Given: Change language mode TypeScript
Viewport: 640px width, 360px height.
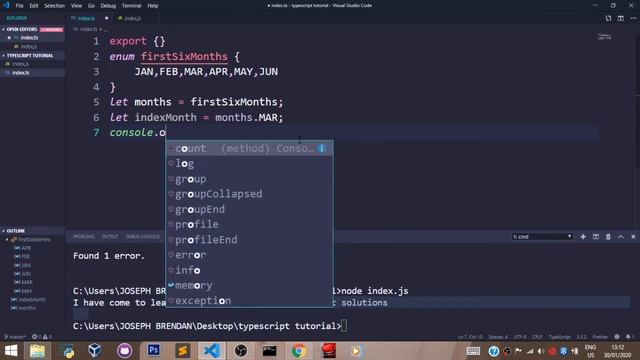Looking at the screenshot, I should (x=559, y=337).
